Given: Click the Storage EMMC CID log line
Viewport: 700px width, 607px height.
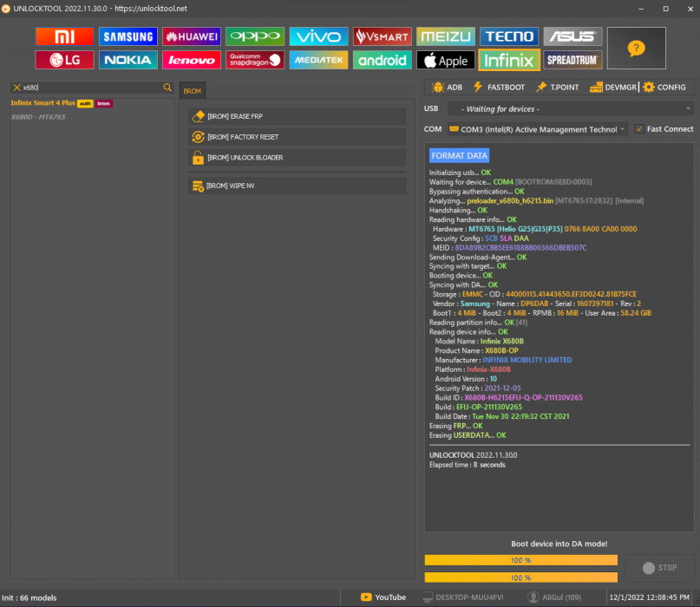Looking at the screenshot, I should [x=534, y=295].
